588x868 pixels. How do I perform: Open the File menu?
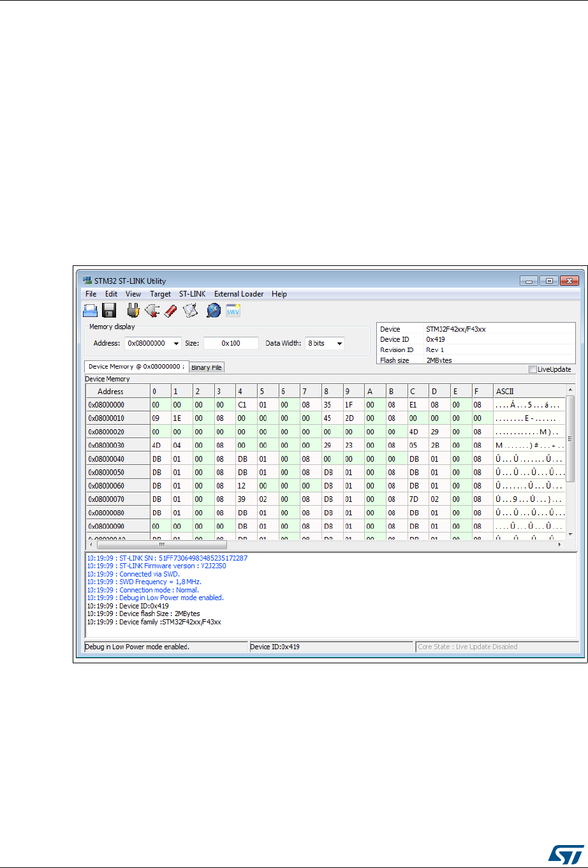pos(91,294)
